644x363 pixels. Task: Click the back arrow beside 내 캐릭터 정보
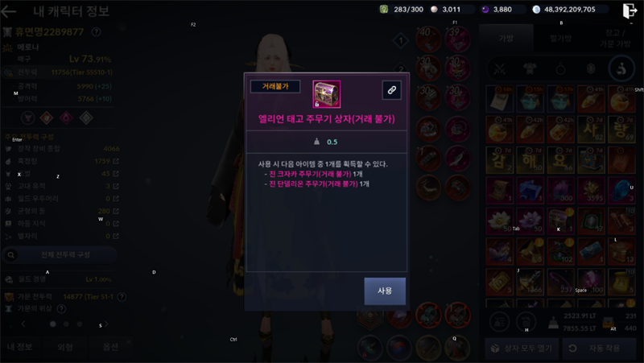coord(9,11)
